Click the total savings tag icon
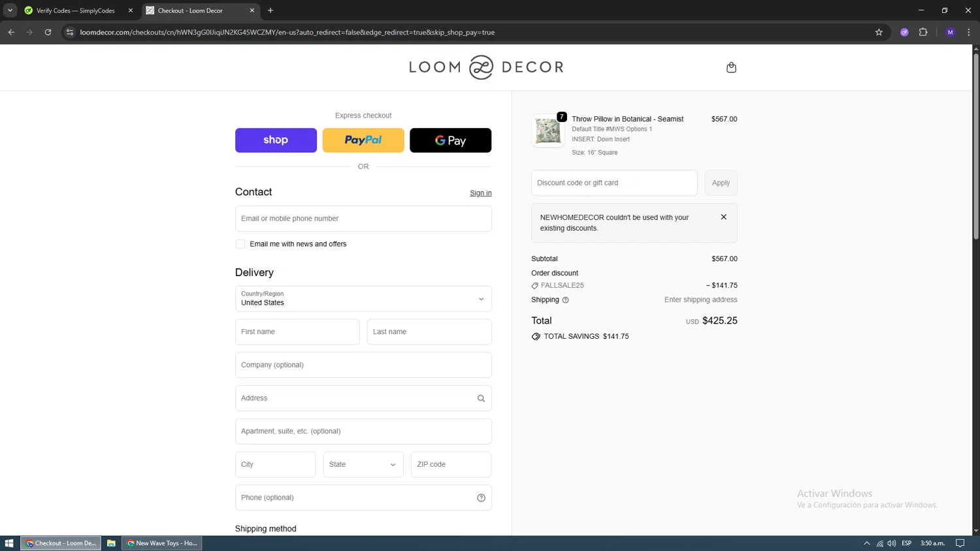This screenshot has width=980, height=551. click(x=536, y=336)
